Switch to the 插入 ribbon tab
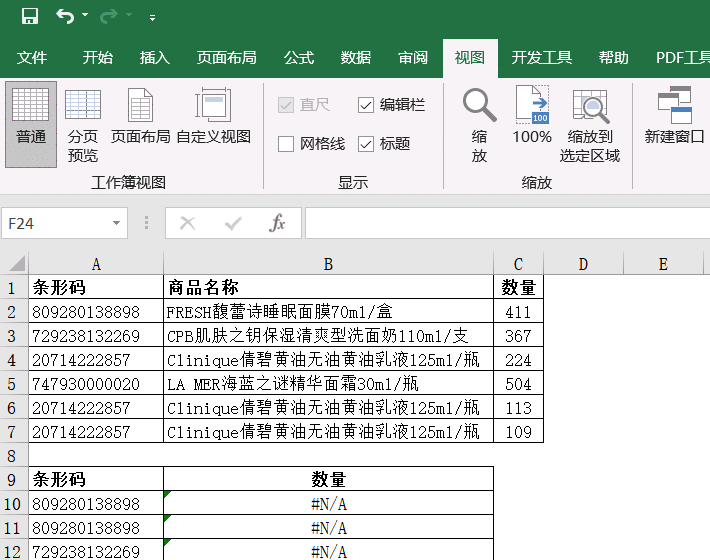710x560 pixels. pyautogui.click(x=154, y=58)
